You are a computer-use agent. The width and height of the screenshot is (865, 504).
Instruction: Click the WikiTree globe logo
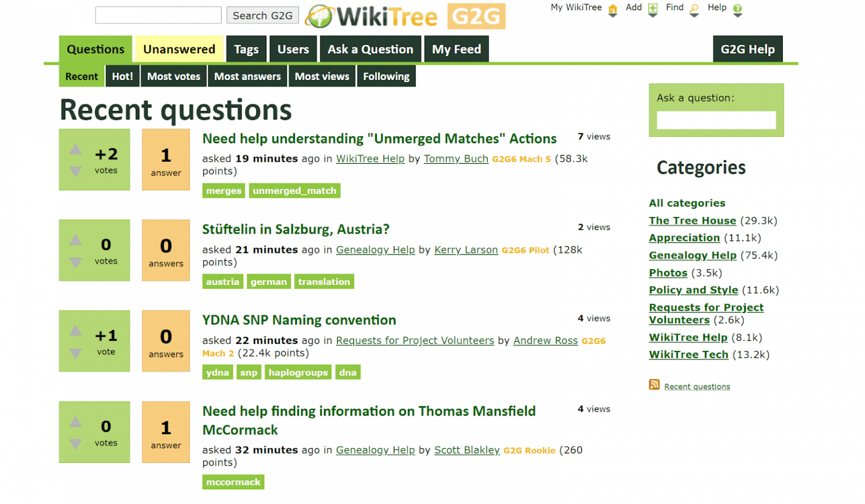(x=320, y=16)
